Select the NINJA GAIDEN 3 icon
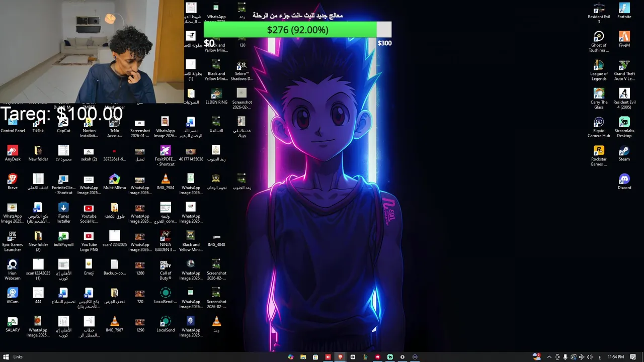This screenshot has height=362, width=644. [166, 242]
